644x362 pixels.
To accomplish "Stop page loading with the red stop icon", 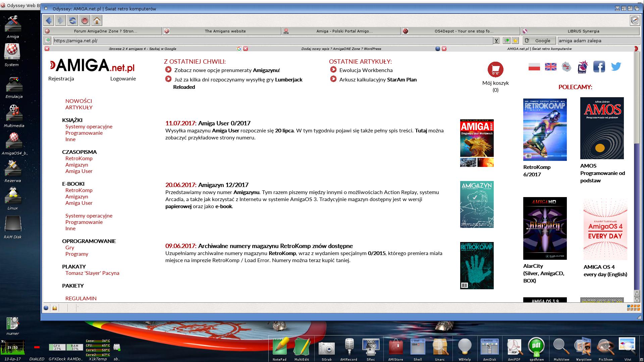I will click(85, 20).
